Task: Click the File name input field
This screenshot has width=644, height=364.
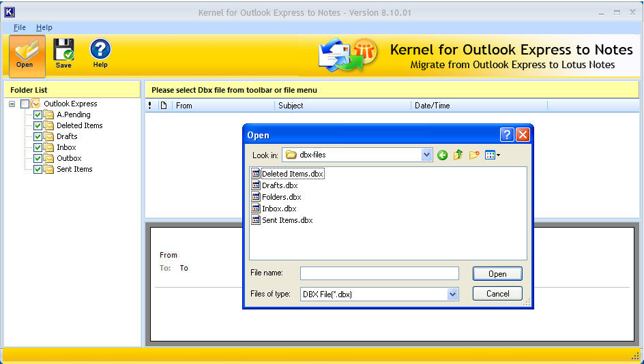Action: [379, 273]
